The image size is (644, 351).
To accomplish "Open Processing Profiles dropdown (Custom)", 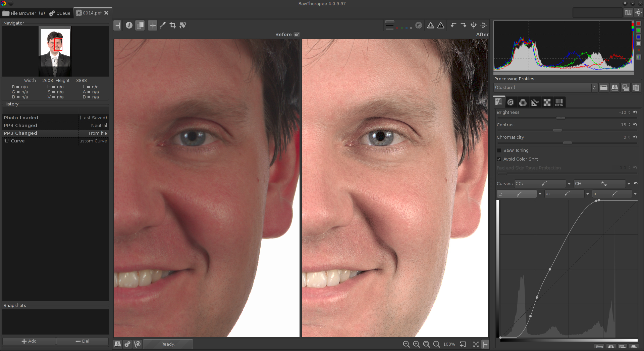I will point(545,88).
